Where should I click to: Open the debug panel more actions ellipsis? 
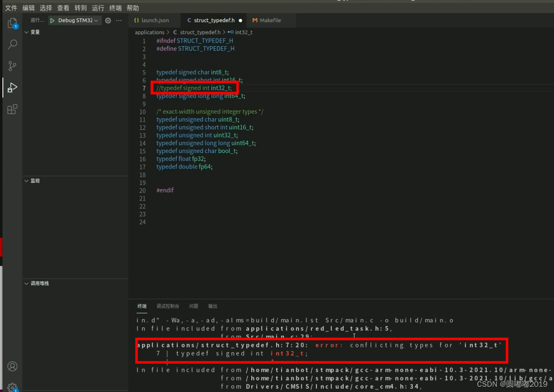(119, 20)
